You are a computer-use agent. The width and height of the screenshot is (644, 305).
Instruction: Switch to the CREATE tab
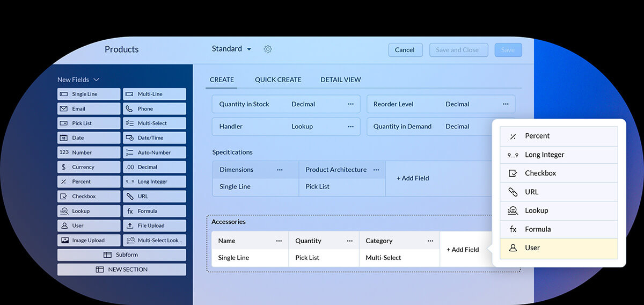click(222, 79)
